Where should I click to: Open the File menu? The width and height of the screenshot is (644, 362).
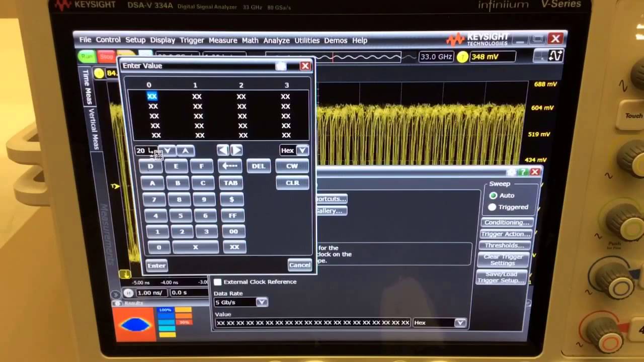click(85, 40)
